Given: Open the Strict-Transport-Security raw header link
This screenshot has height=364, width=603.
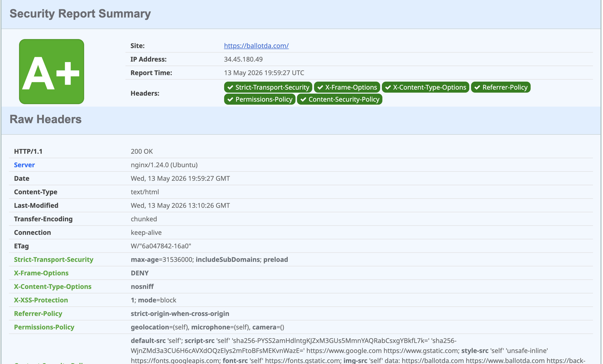Looking at the screenshot, I should (x=54, y=260).
